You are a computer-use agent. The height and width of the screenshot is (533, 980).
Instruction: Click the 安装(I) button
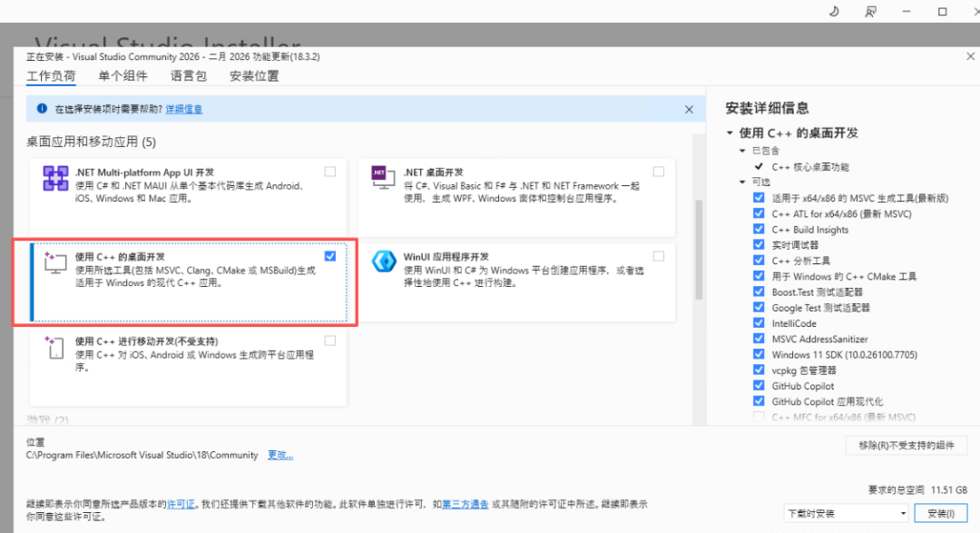pos(941,513)
